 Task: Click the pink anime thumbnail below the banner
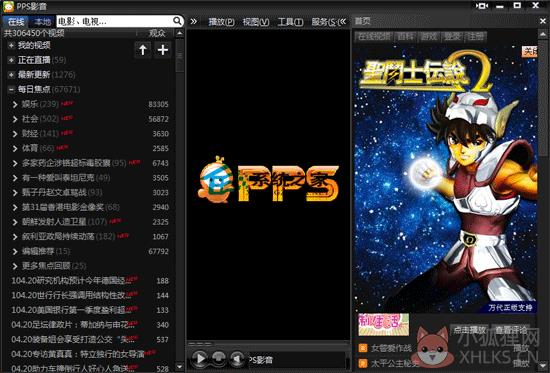tap(383, 324)
